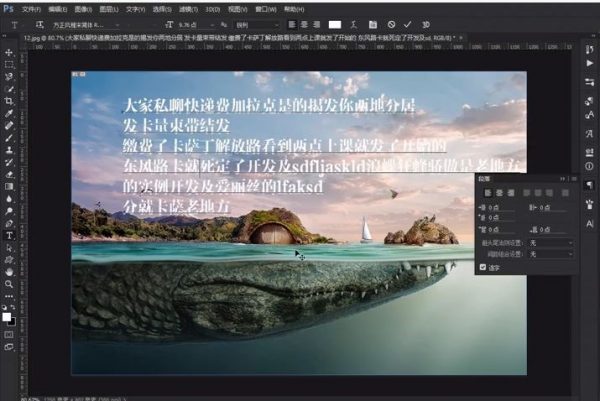This screenshot has width=600, height=401.
Task: Commit text edits with the checkmark icon
Action: coord(407,22)
